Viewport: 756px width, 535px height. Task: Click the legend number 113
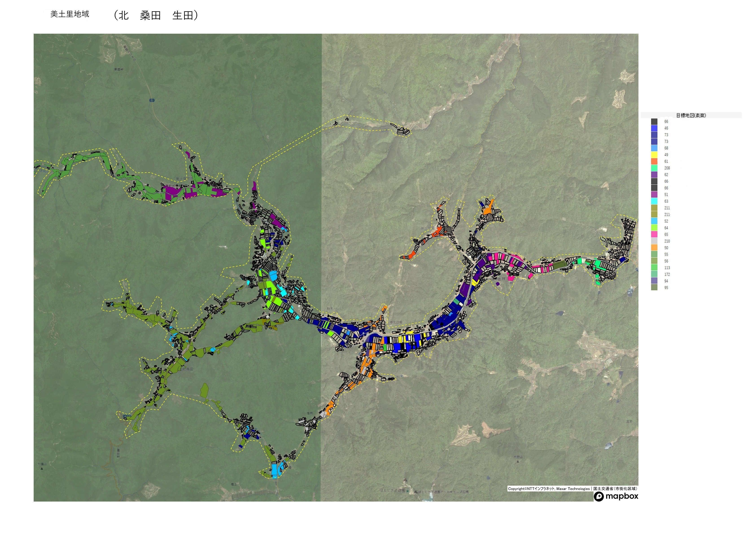pos(667,268)
